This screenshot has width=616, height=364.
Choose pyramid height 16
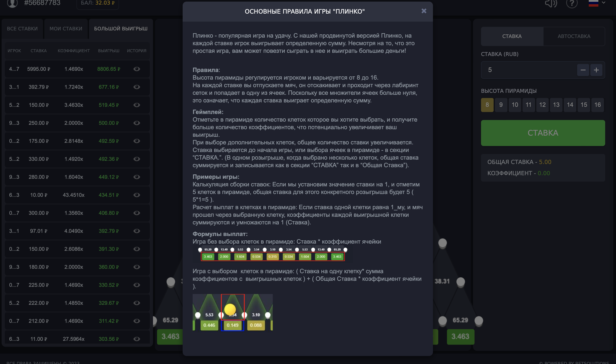tap(597, 105)
